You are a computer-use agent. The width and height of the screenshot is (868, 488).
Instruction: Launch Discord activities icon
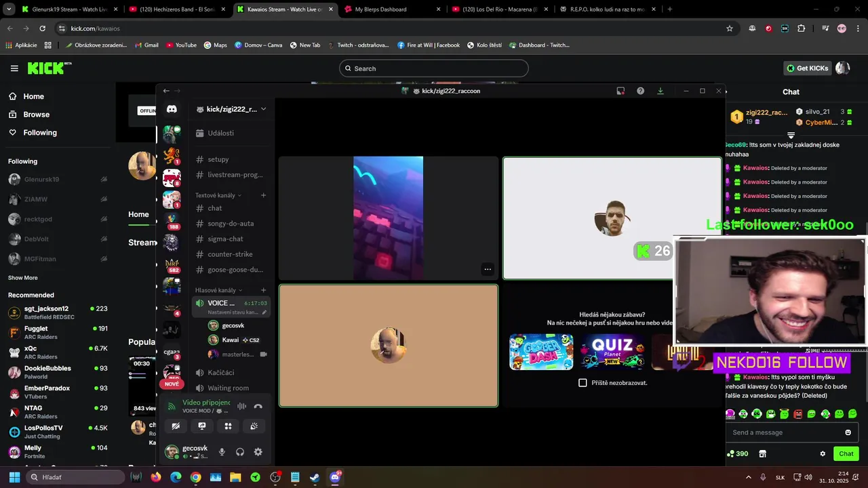[x=228, y=426]
